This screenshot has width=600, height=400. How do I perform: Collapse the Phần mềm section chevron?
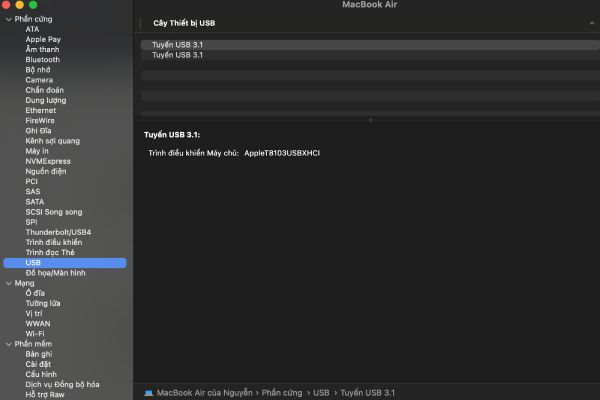tap(8, 344)
